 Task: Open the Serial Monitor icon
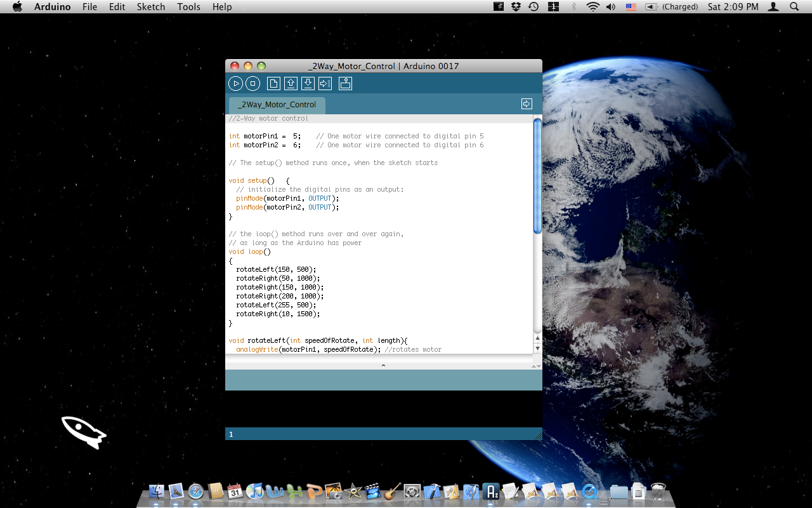click(345, 83)
